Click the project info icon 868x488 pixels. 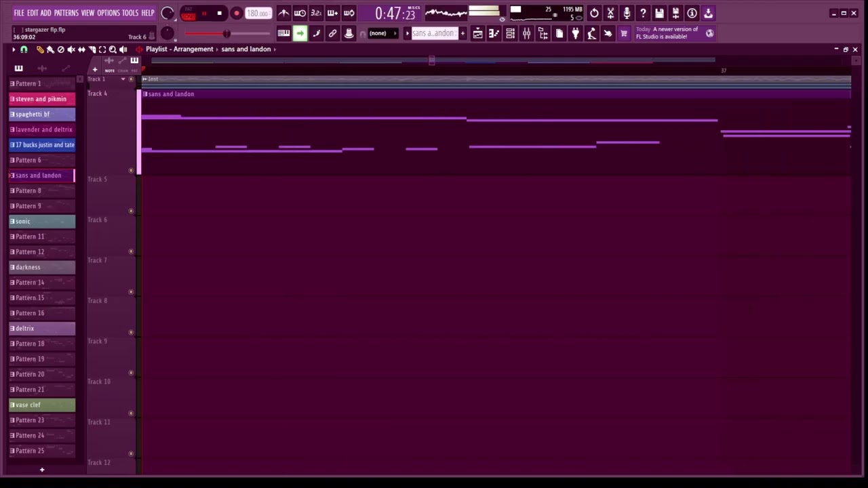692,13
